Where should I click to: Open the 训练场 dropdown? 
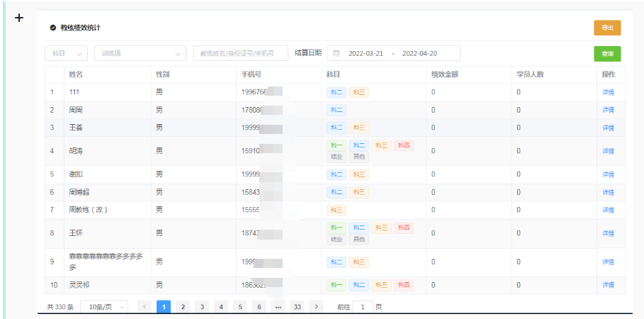pos(140,53)
